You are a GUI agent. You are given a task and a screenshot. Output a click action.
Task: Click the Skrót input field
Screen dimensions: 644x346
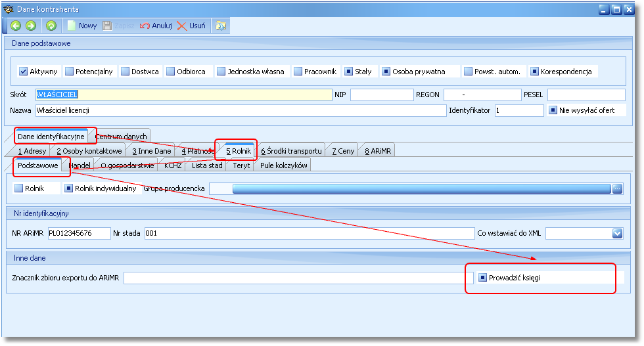[183, 95]
